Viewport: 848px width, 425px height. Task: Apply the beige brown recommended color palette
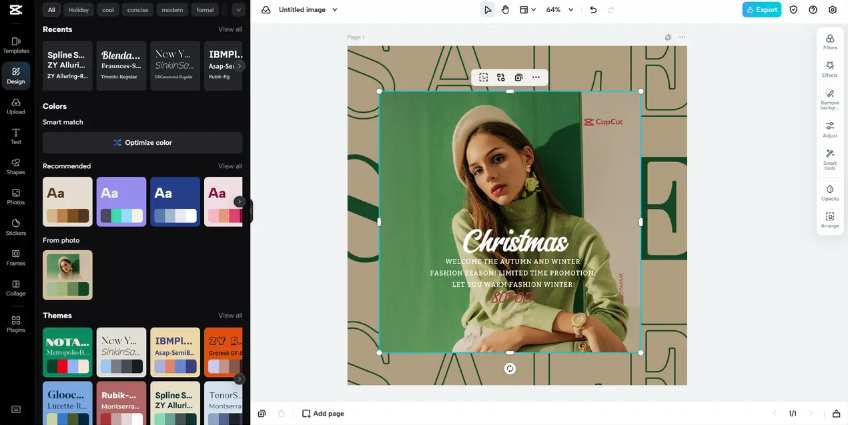tap(68, 202)
